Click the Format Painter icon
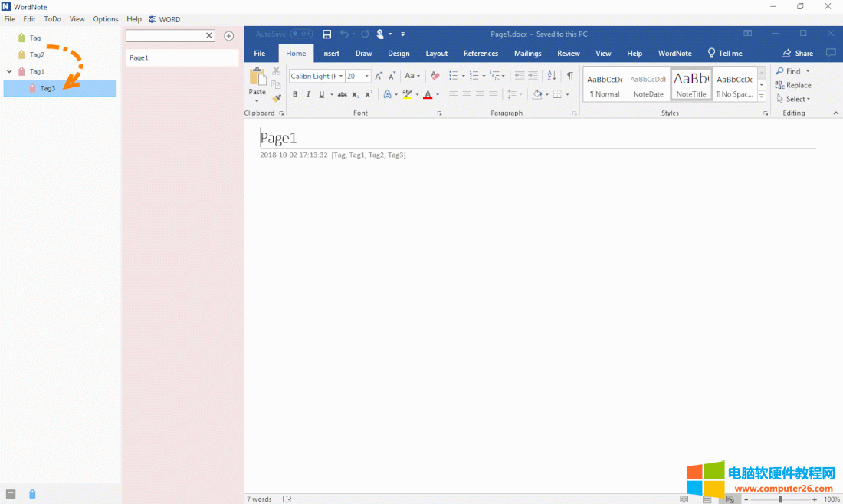Viewport: 843px width, 504px height. 276,98
